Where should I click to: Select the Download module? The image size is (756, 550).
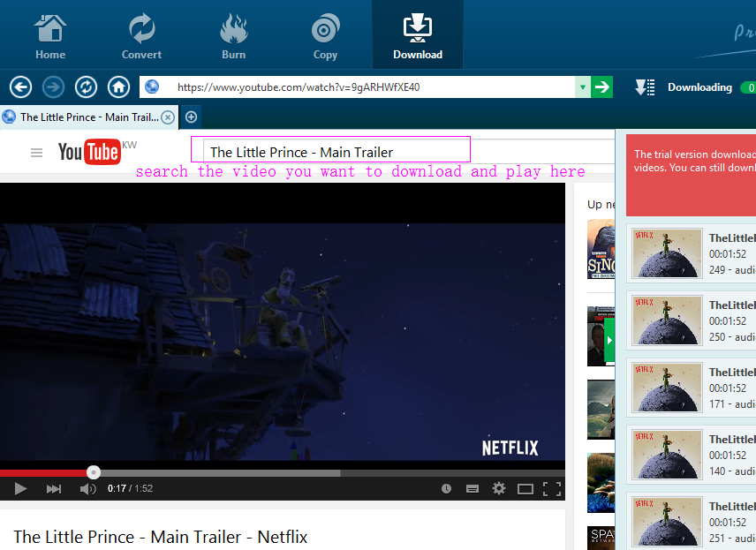coord(418,34)
